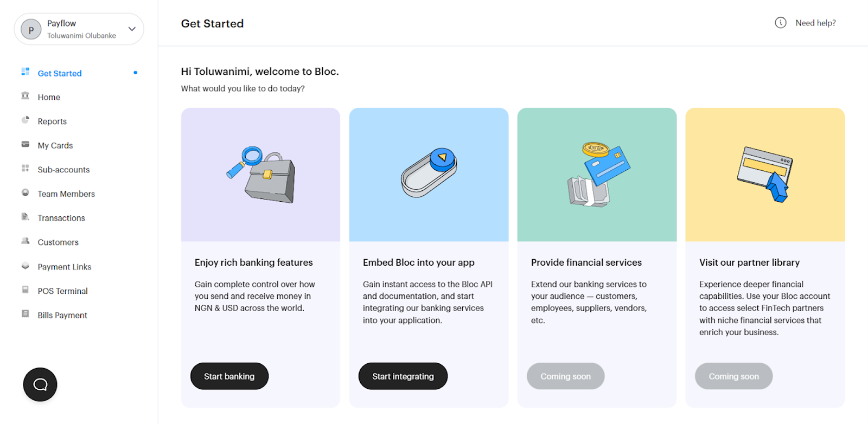Open Payment Links from the sidebar
868x424 pixels.
(x=64, y=266)
